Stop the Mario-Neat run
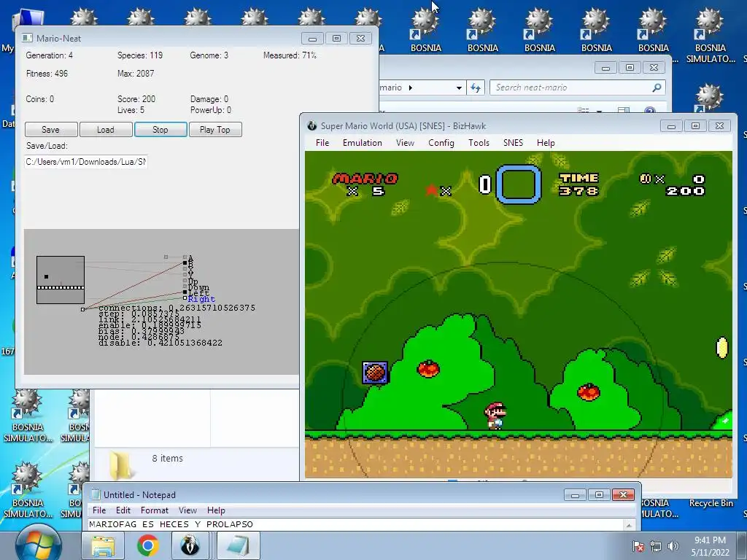This screenshot has width=747, height=560. [160, 130]
